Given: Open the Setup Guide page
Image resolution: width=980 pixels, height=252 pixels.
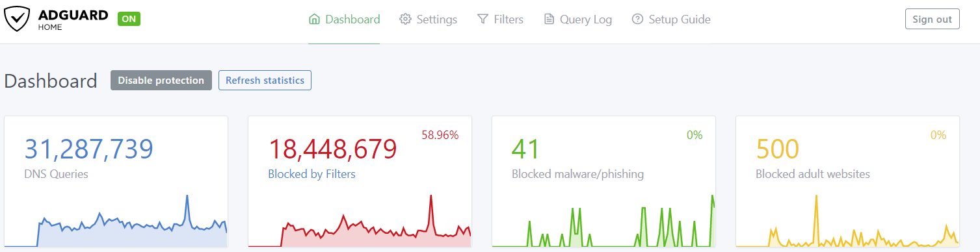Looking at the screenshot, I should tap(671, 19).
